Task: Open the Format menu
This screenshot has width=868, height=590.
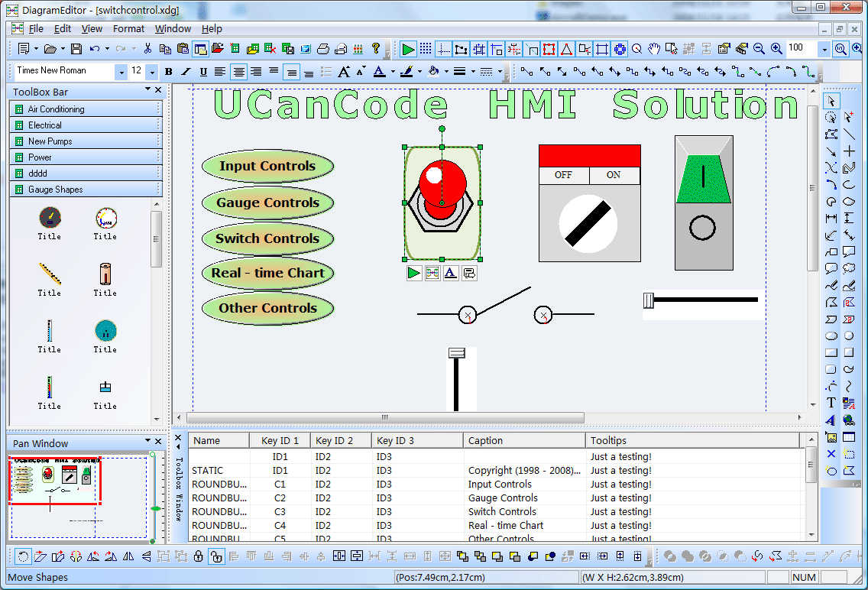Action: [x=128, y=29]
